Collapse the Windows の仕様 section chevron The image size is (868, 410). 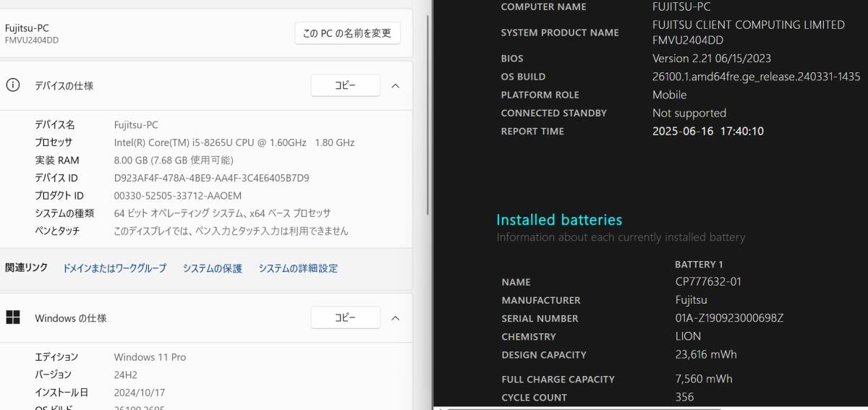point(395,317)
